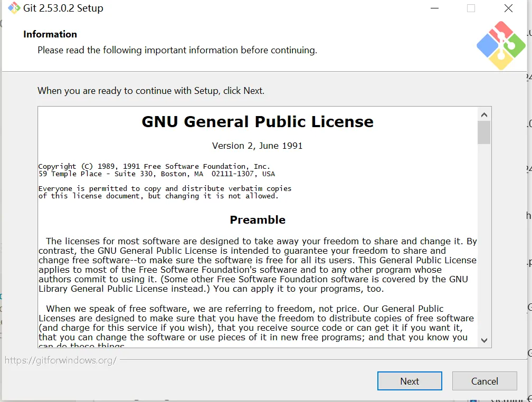The height and width of the screenshot is (402, 532).
Task: Click 'of this license document' line
Action: point(158,196)
